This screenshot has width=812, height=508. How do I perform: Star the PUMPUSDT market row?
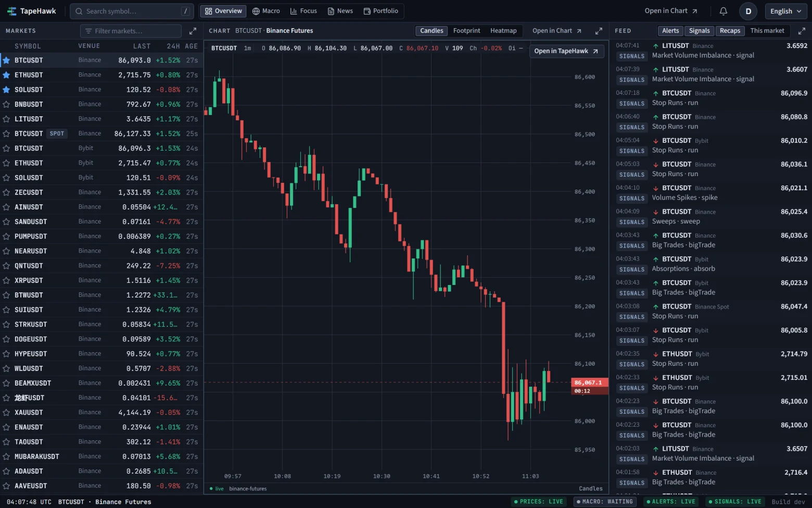point(6,237)
